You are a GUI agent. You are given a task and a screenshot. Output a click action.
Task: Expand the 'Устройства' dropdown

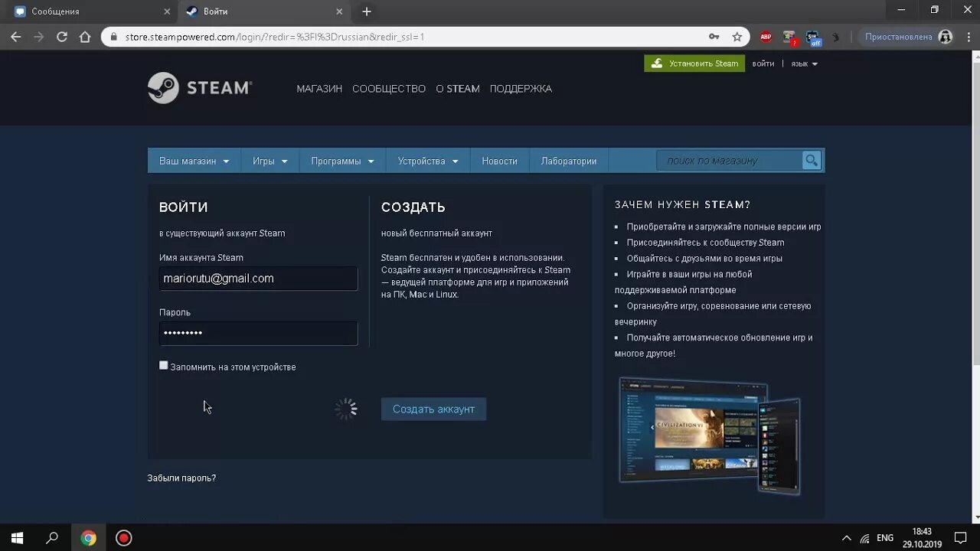(428, 161)
